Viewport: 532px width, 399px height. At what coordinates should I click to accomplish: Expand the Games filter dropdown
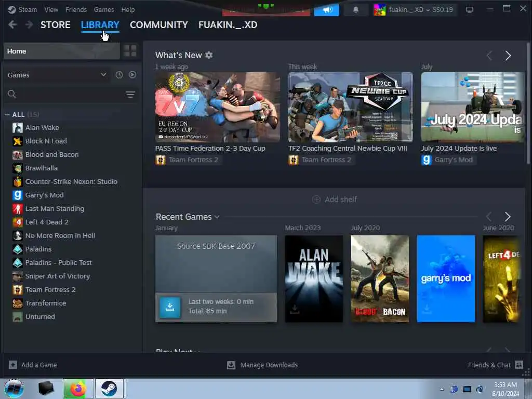coord(57,75)
